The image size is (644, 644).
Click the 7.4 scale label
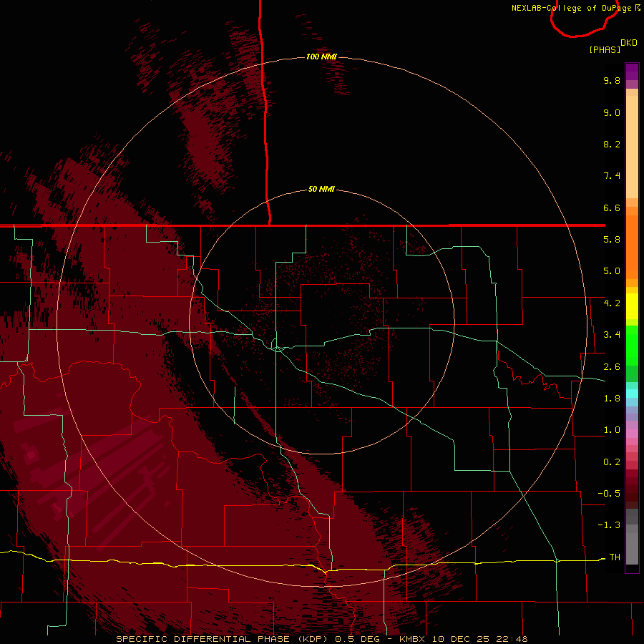612,176
